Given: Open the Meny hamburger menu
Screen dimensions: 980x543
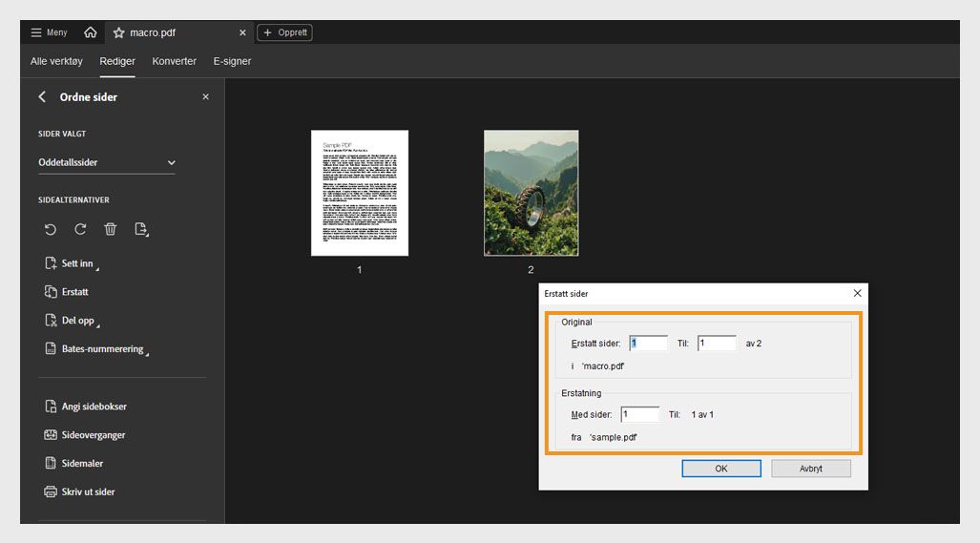Looking at the screenshot, I should pyautogui.click(x=50, y=32).
